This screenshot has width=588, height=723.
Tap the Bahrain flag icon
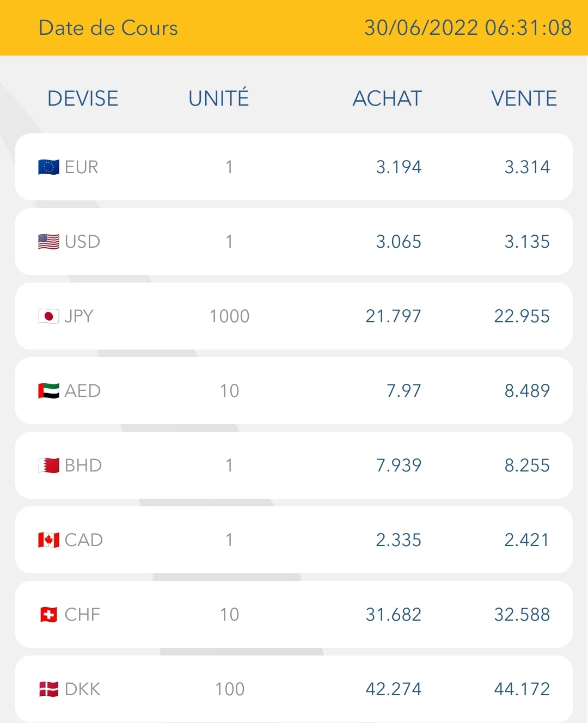click(x=48, y=465)
